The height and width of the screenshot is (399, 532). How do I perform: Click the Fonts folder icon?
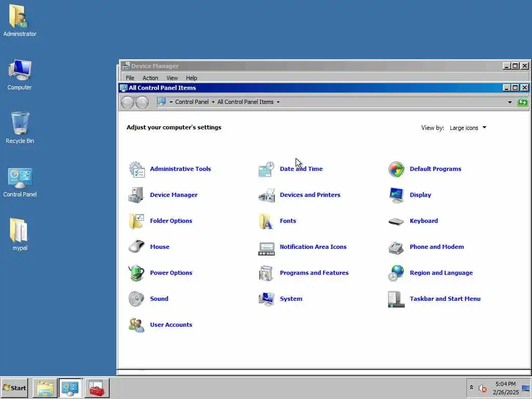coord(267,221)
